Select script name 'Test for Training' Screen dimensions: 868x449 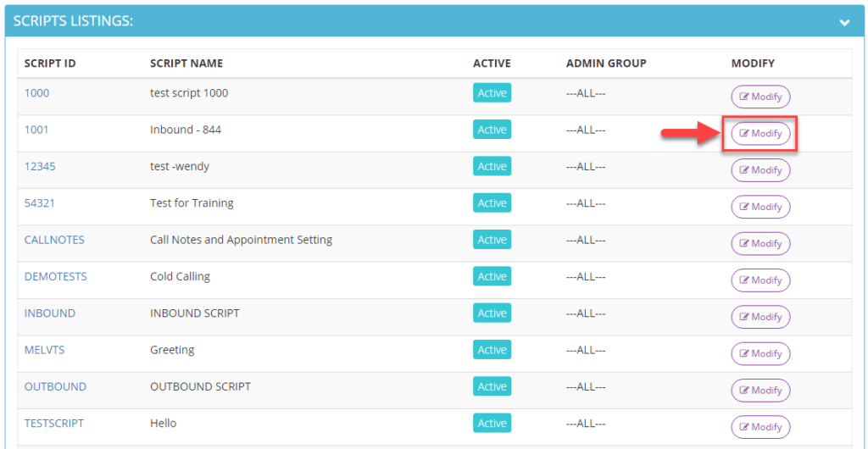tap(192, 203)
